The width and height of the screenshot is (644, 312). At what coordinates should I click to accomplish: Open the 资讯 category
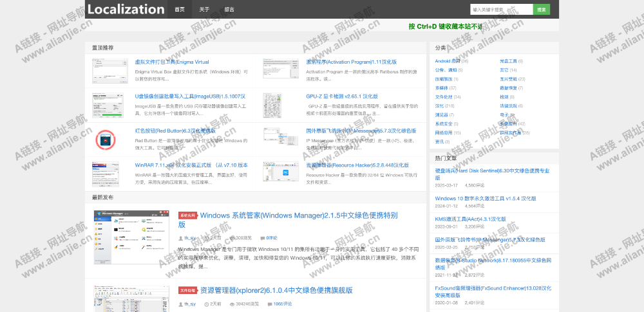click(x=439, y=142)
